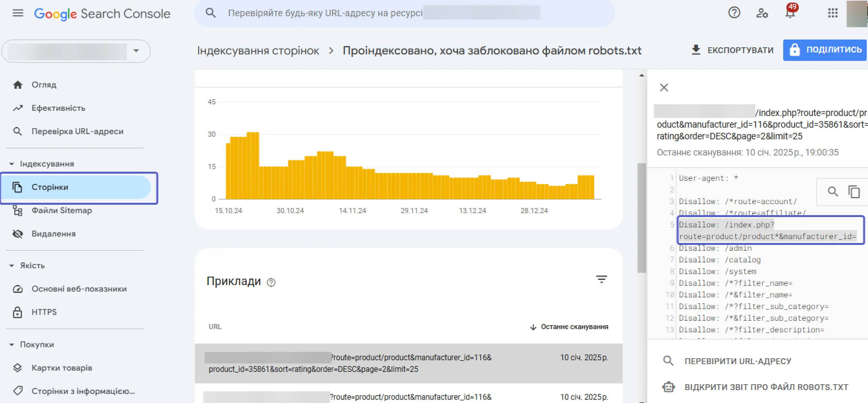
Task: Click the main panel scrollbar thumb
Action: coord(641,218)
